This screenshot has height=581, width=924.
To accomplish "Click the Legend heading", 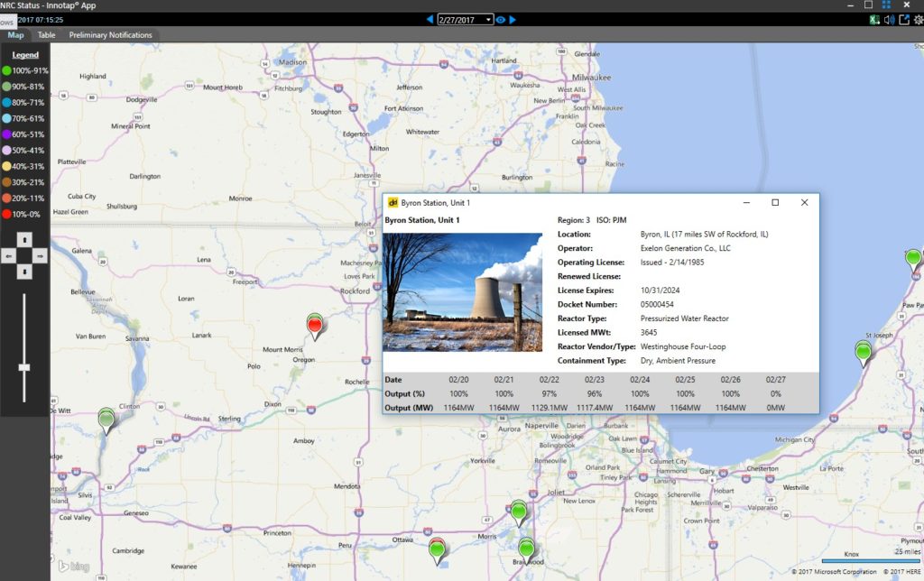I will pos(25,55).
